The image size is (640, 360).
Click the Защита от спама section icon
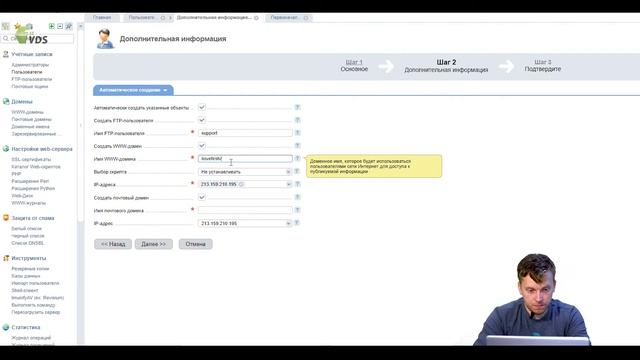[x=6, y=218]
